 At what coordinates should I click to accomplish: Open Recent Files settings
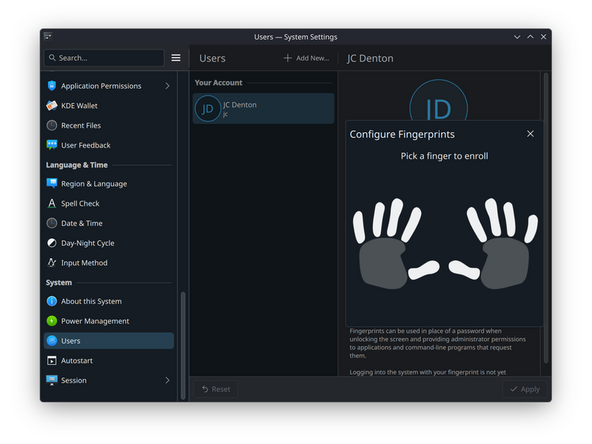click(109, 125)
